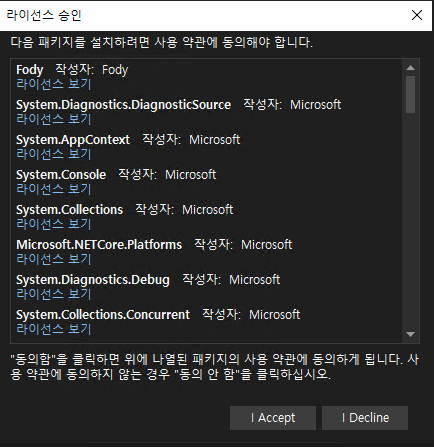Select the System.Collections package name

click(x=69, y=210)
